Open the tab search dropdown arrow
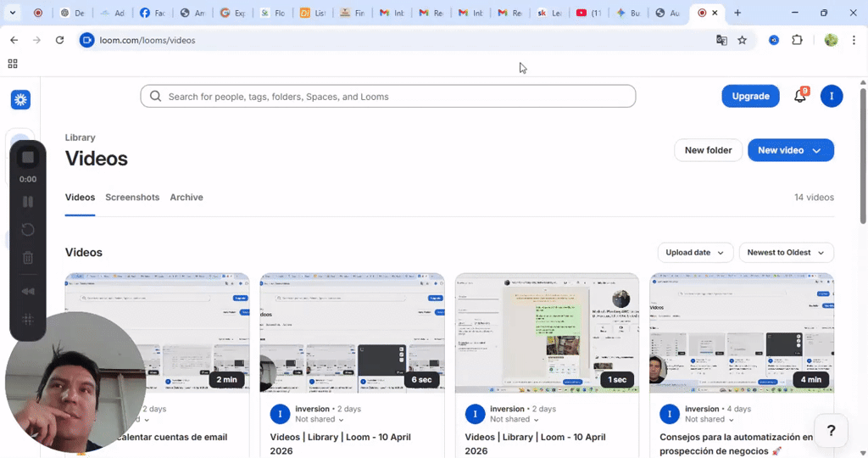The image size is (868, 458). pos(12,13)
